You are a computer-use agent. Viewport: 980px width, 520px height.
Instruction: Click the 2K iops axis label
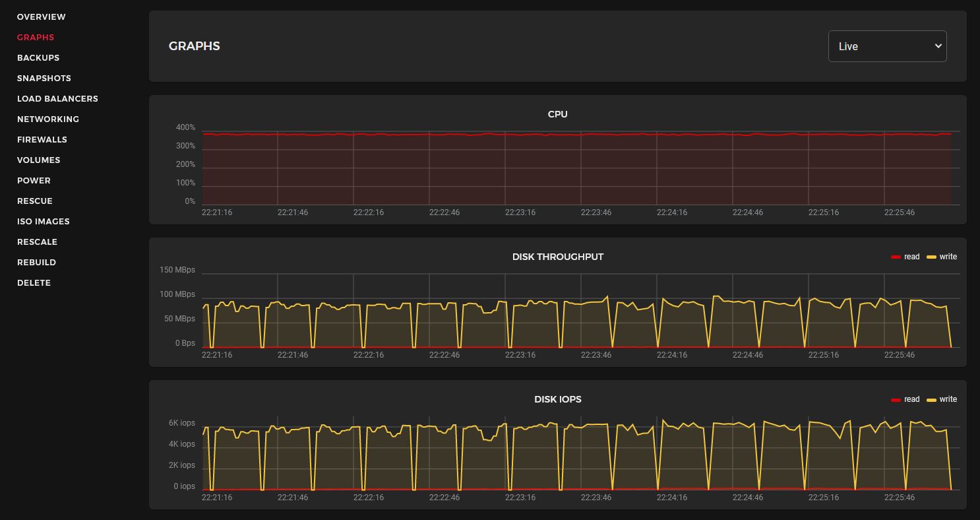pos(182,465)
